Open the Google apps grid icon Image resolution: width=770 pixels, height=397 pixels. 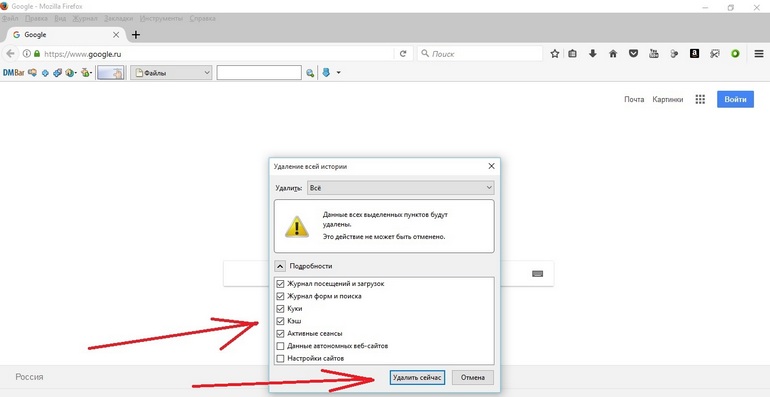(700, 99)
